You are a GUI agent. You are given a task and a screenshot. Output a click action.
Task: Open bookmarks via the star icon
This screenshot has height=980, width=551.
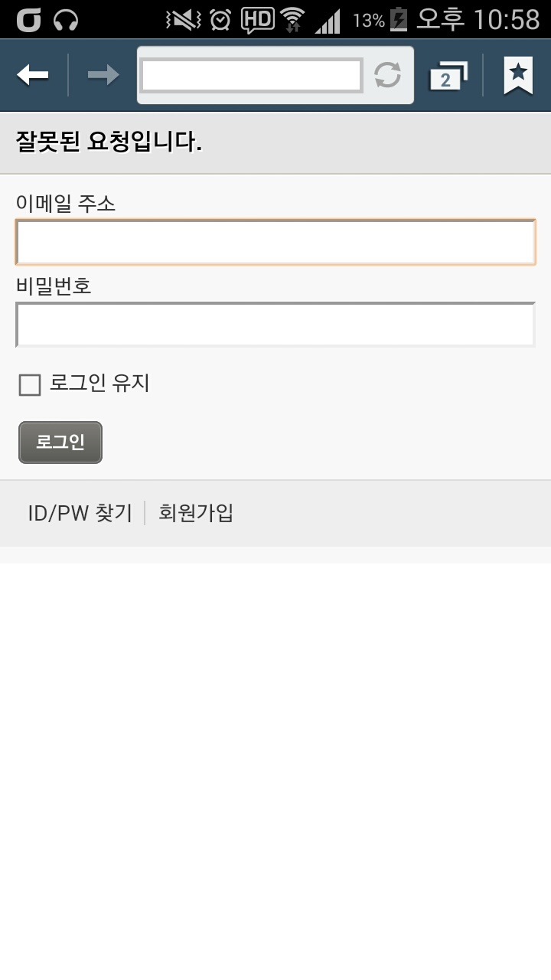click(518, 74)
